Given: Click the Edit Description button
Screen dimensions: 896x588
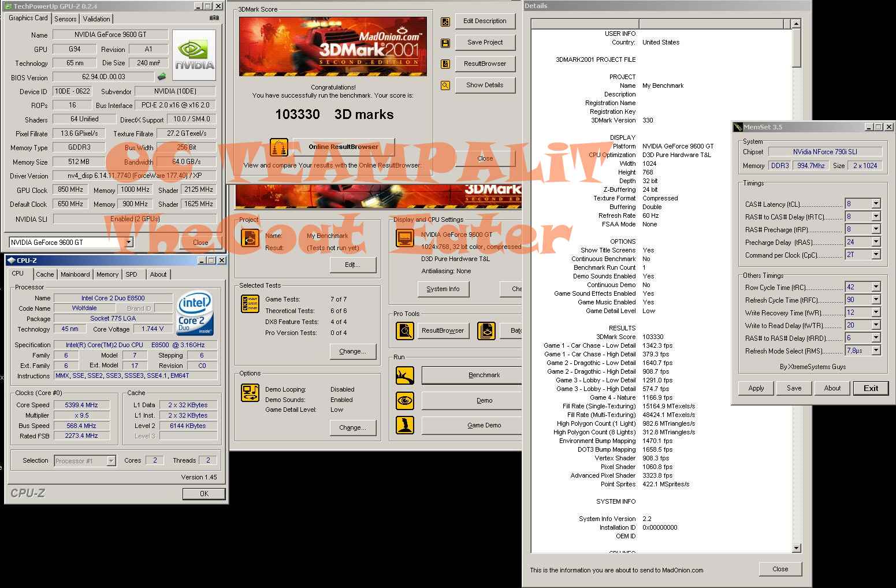Looking at the screenshot, I should 485,21.
